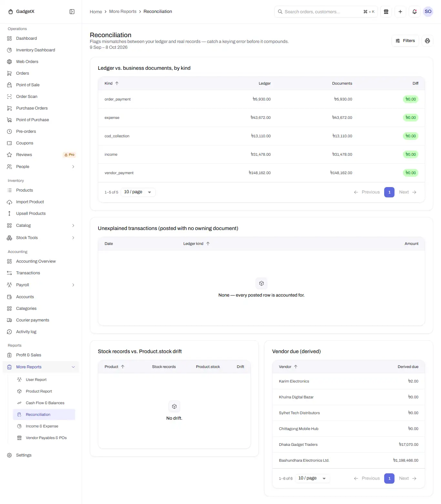Open Vendor Payables & POs report

click(x=44, y=438)
